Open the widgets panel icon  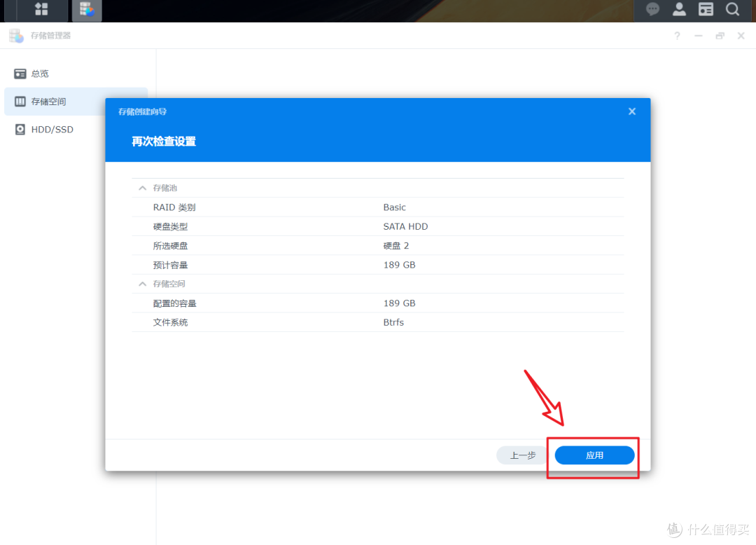click(x=706, y=10)
